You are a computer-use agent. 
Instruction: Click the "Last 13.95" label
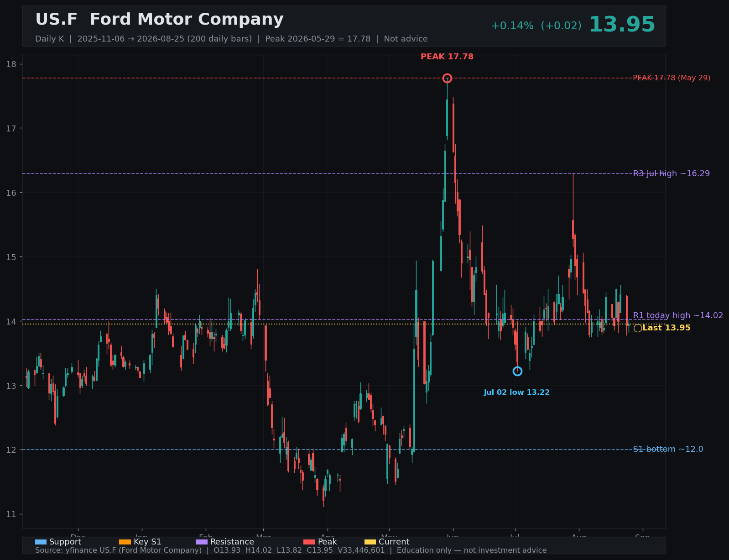click(x=667, y=328)
